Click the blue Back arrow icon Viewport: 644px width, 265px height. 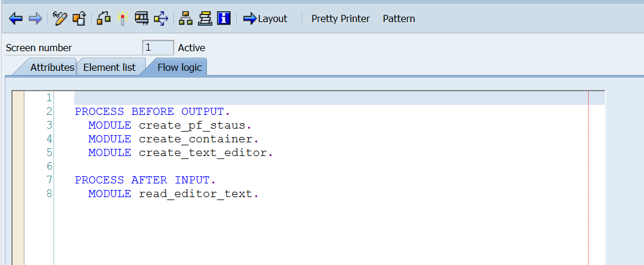(x=16, y=19)
